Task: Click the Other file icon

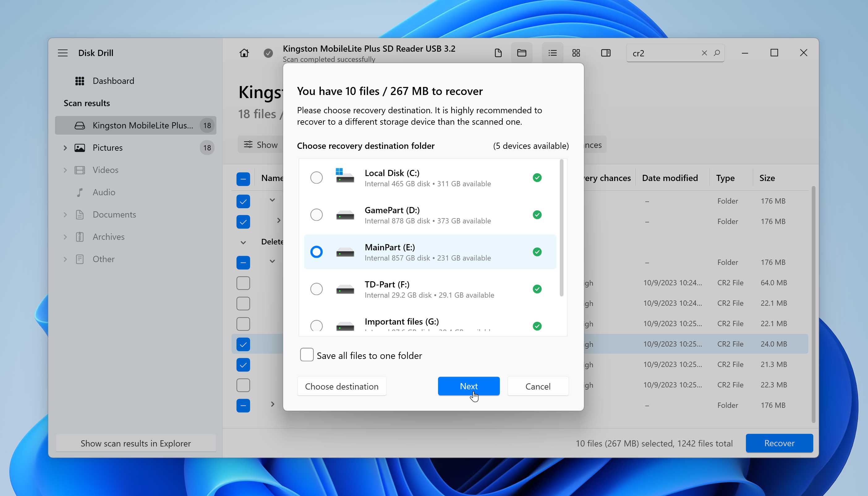Action: point(80,259)
